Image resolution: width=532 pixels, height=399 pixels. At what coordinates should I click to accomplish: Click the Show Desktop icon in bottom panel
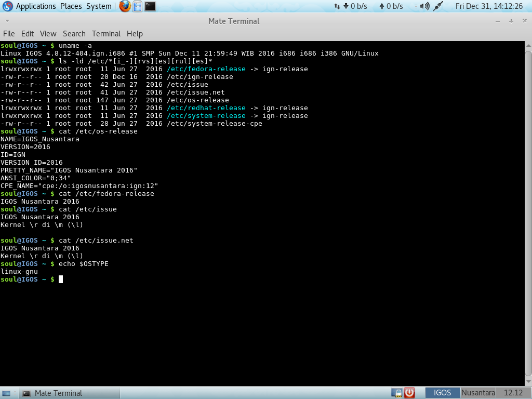pos(6,393)
